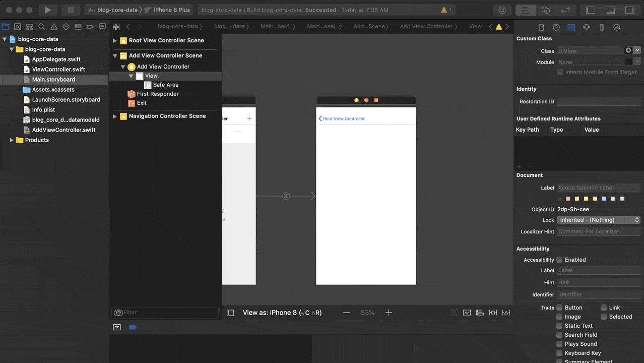The width and height of the screenshot is (644, 363).
Task: Open the Class dropdown arrow
Action: [x=637, y=50]
